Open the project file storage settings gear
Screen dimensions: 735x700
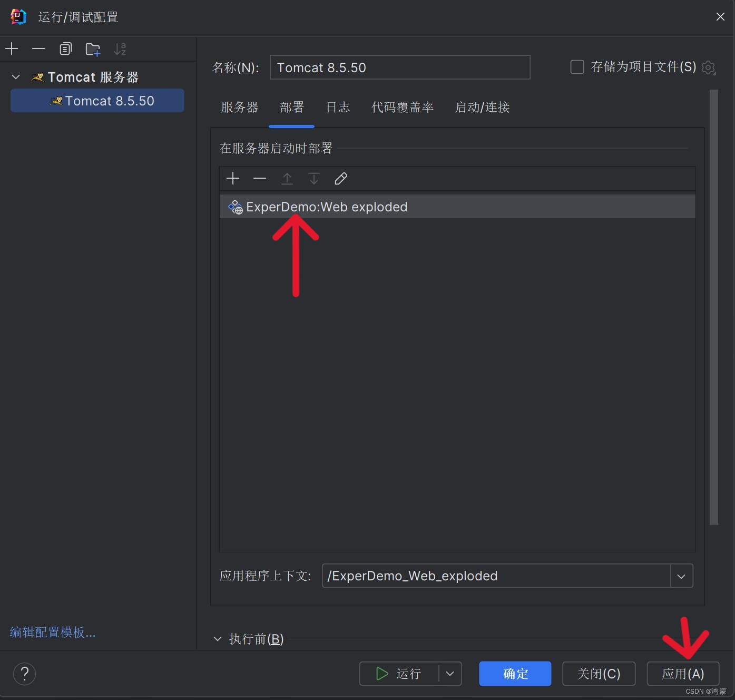click(x=709, y=68)
